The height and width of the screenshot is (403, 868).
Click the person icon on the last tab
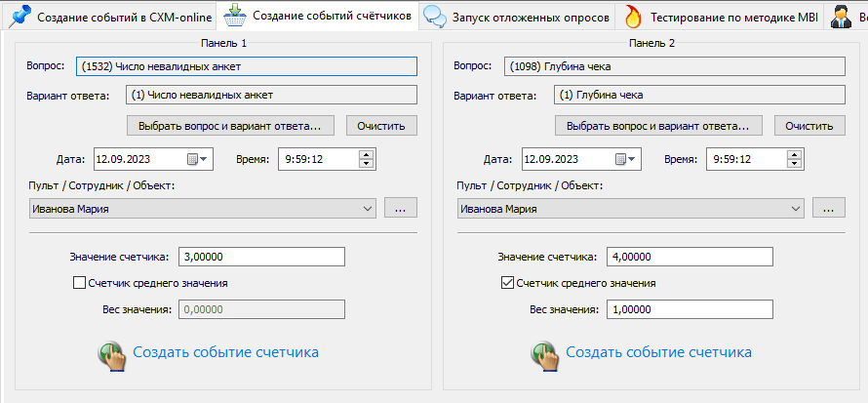coord(840,17)
